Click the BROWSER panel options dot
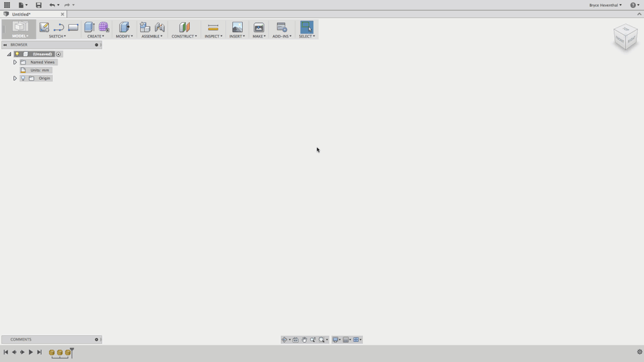Image resolution: width=644 pixels, height=362 pixels. (x=97, y=45)
